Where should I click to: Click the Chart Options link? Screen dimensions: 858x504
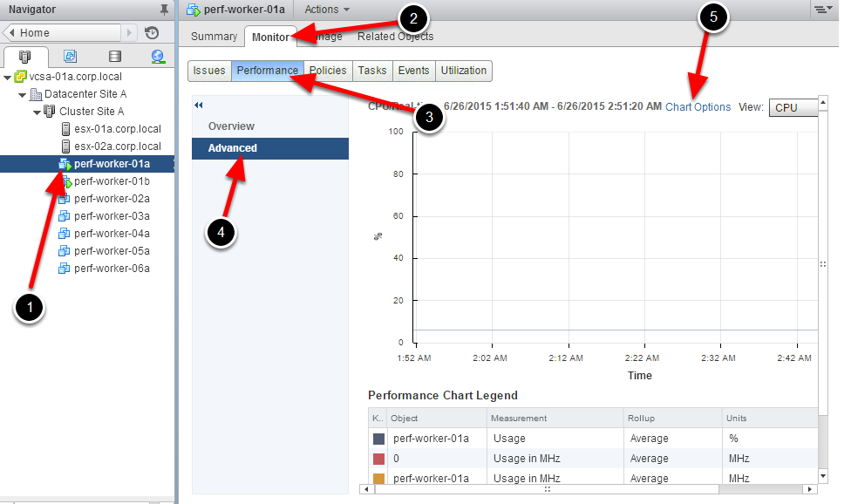click(698, 107)
